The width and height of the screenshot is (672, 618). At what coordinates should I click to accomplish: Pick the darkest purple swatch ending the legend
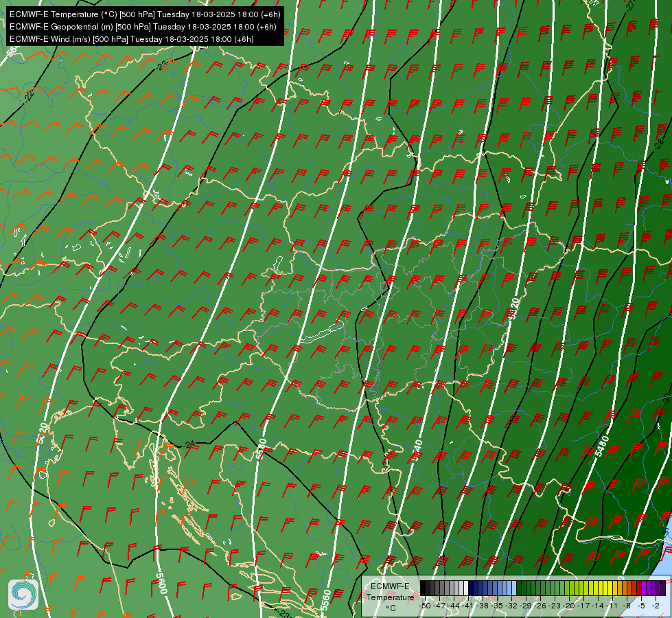pos(663,588)
